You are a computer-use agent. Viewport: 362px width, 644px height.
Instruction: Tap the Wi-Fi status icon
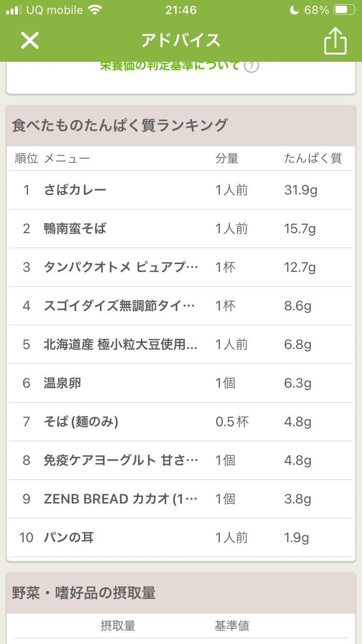pos(96,10)
